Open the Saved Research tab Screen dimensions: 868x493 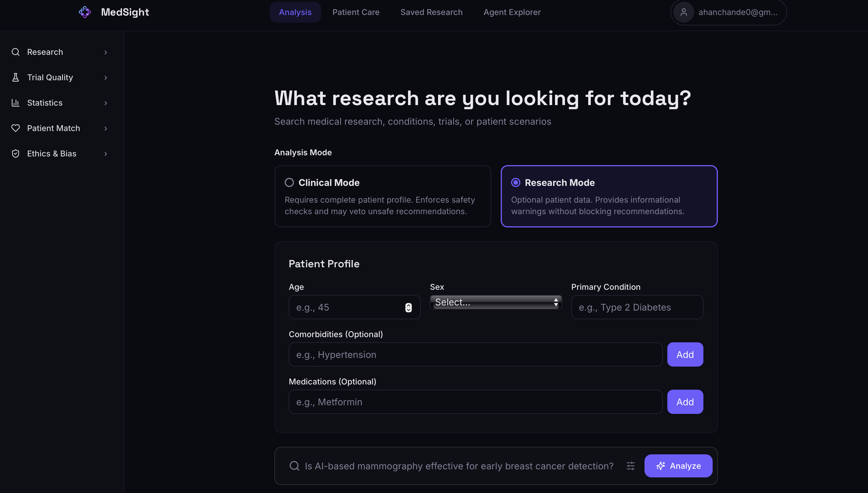click(431, 12)
